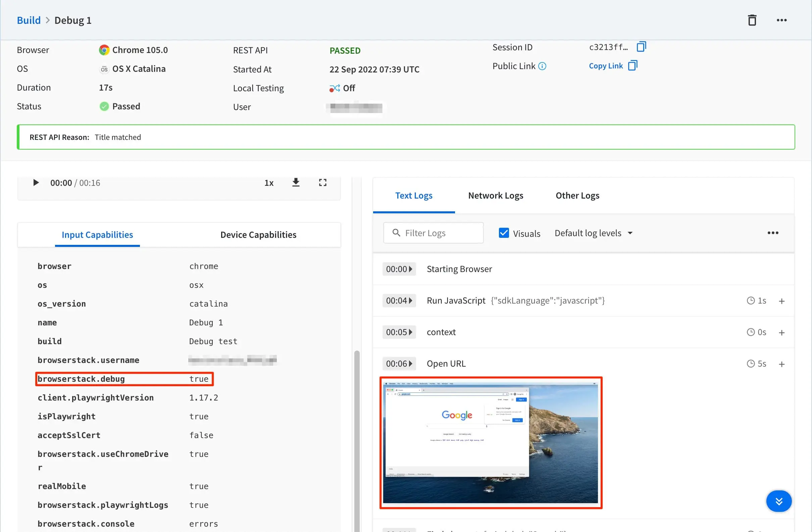Go back to Build breadcrumb
The image size is (812, 532).
point(29,20)
